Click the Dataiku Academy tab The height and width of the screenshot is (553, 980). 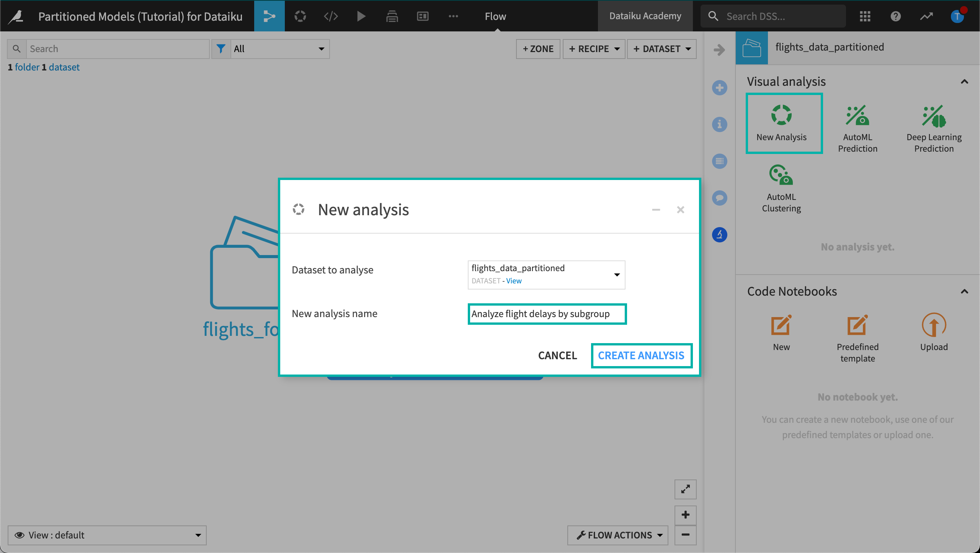[645, 16]
